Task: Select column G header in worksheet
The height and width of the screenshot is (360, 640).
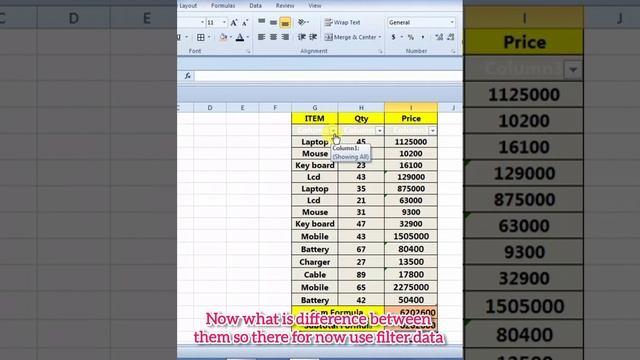Action: [x=315, y=108]
